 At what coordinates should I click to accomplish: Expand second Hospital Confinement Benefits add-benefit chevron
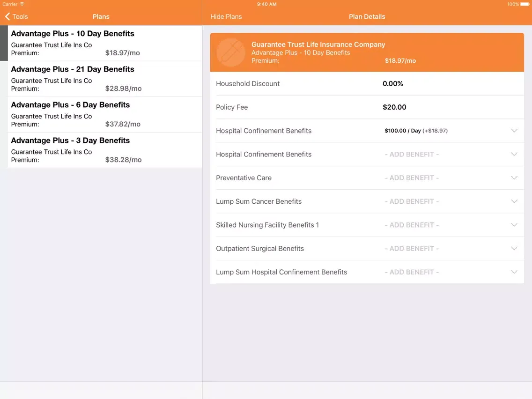pos(514,154)
